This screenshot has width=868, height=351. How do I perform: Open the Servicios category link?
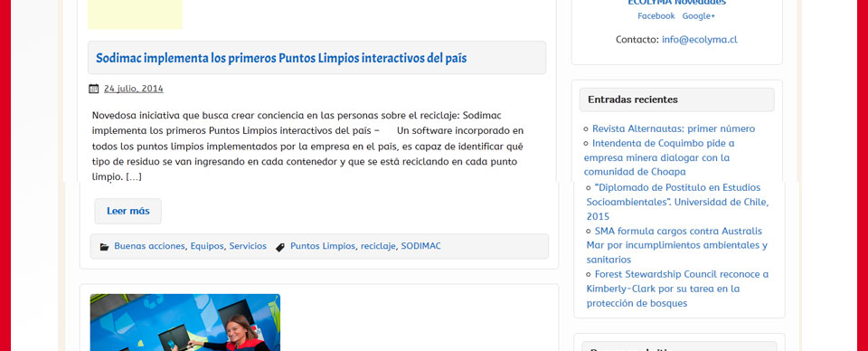click(248, 246)
